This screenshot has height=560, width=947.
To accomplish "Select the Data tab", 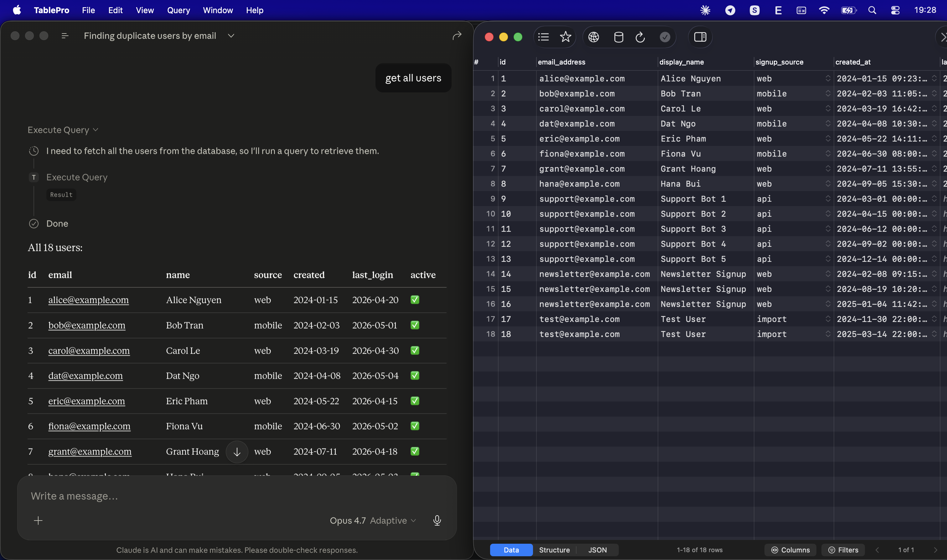I will pos(511,550).
